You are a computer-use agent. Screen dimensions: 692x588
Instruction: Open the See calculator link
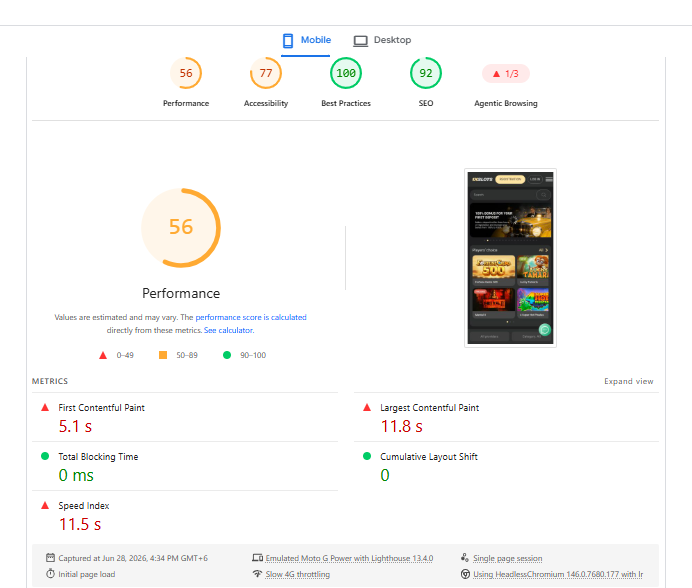[x=229, y=330]
